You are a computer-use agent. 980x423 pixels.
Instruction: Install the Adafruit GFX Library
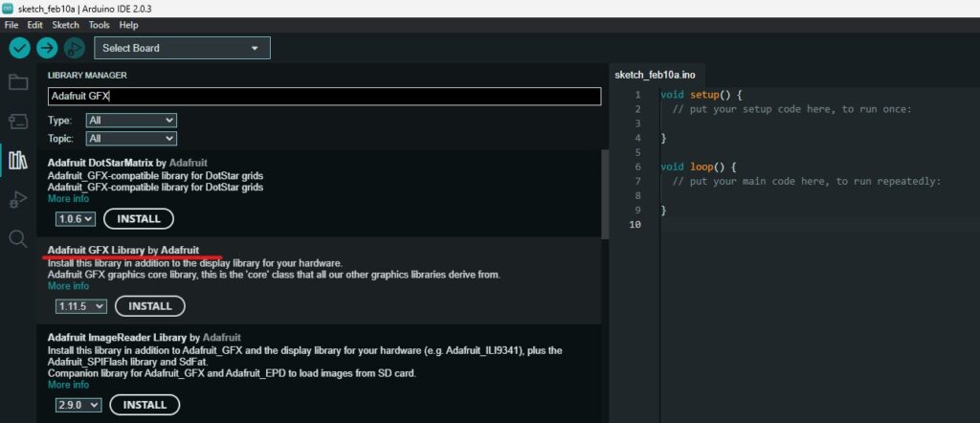150,306
